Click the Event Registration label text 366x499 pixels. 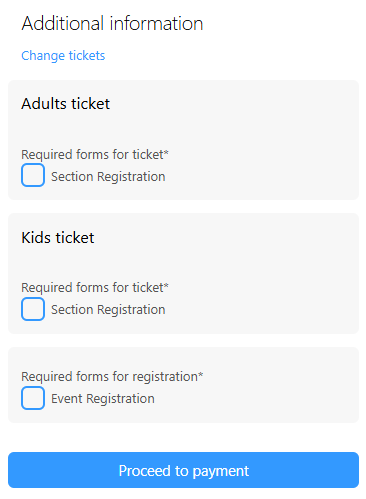click(103, 398)
